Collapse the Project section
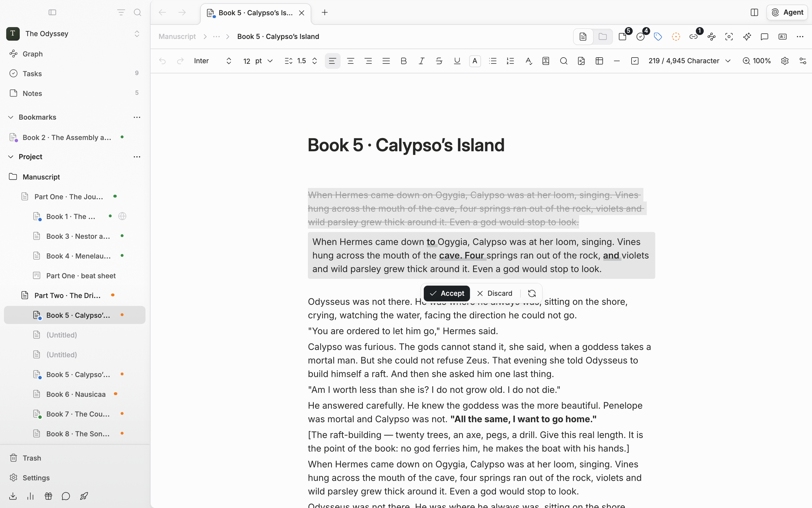Image resolution: width=812 pixels, height=508 pixels. (11, 157)
